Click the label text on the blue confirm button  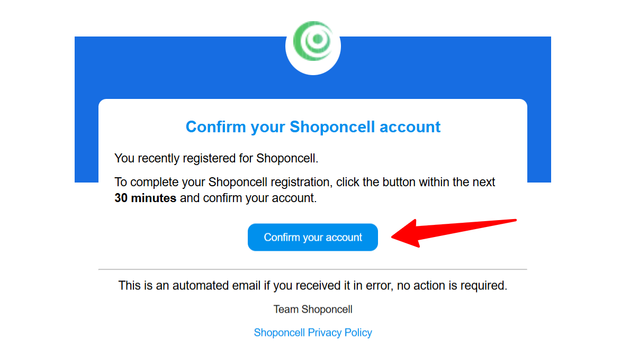click(313, 237)
